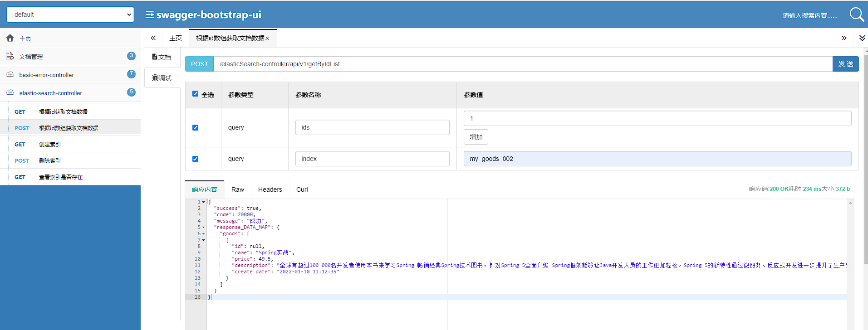Open the 文档 side tab

[162, 57]
